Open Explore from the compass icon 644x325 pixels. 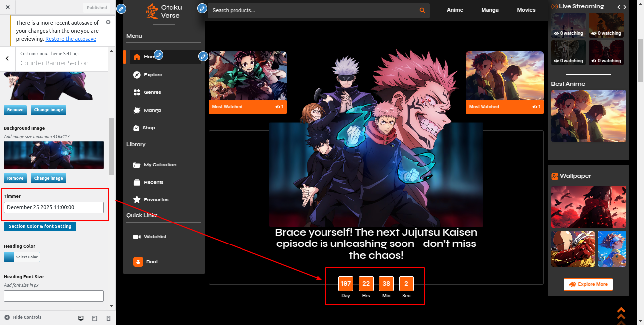137,75
